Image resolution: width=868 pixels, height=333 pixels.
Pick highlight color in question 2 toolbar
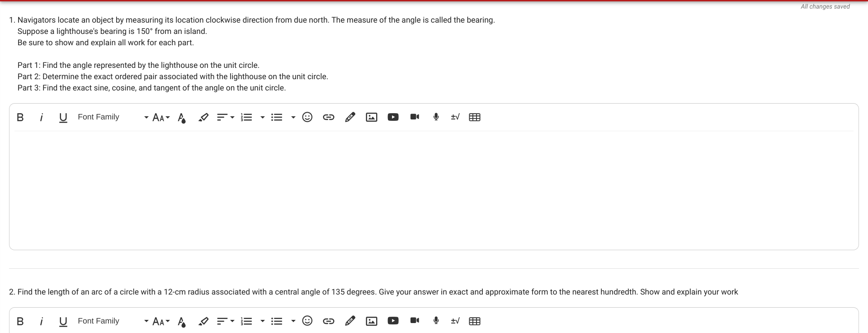[203, 321]
